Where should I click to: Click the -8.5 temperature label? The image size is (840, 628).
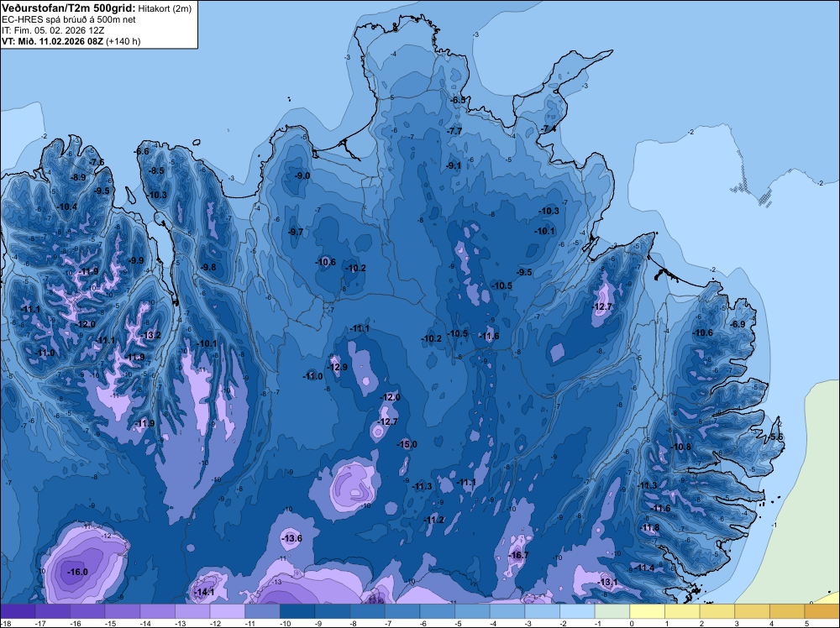point(156,170)
